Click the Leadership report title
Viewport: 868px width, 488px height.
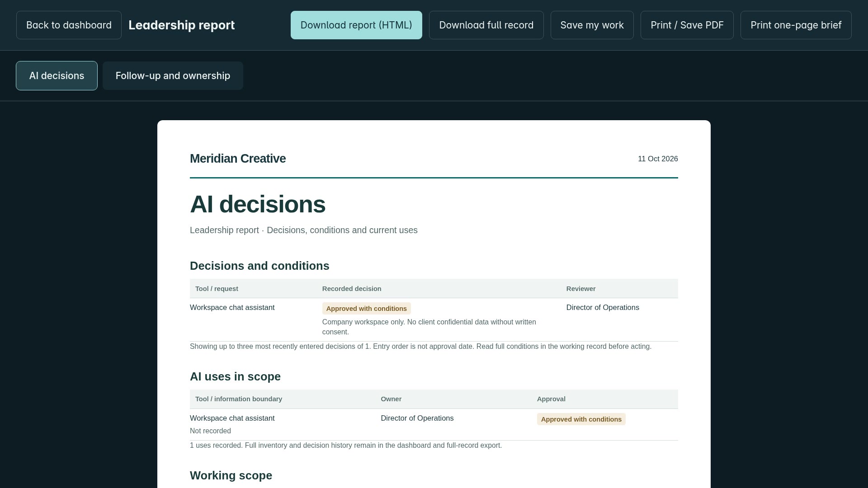click(x=182, y=25)
